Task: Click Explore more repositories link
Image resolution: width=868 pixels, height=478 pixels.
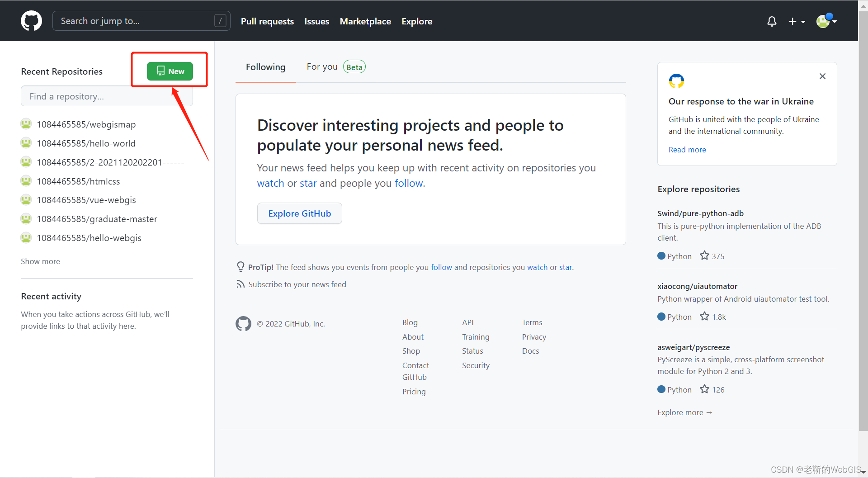Action: tap(685, 412)
